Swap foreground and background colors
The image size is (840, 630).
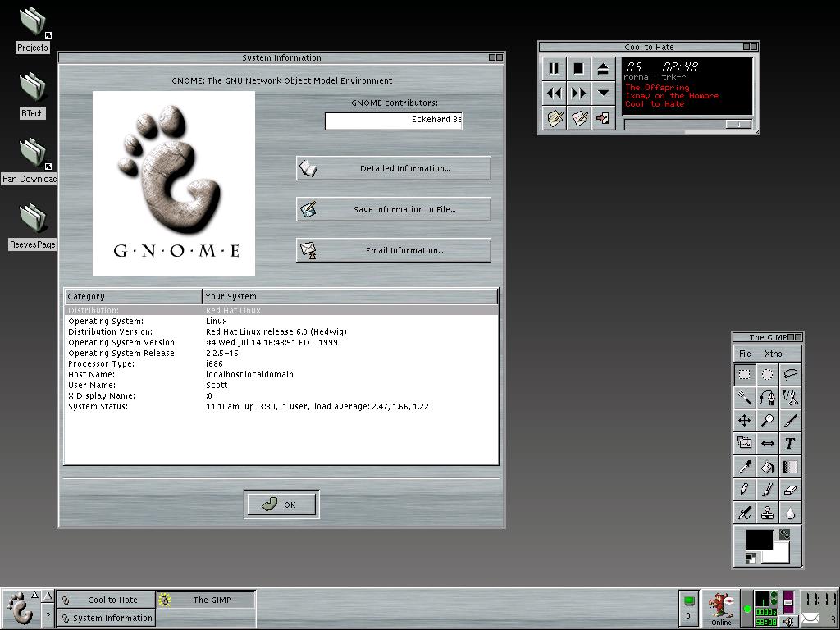click(x=784, y=534)
